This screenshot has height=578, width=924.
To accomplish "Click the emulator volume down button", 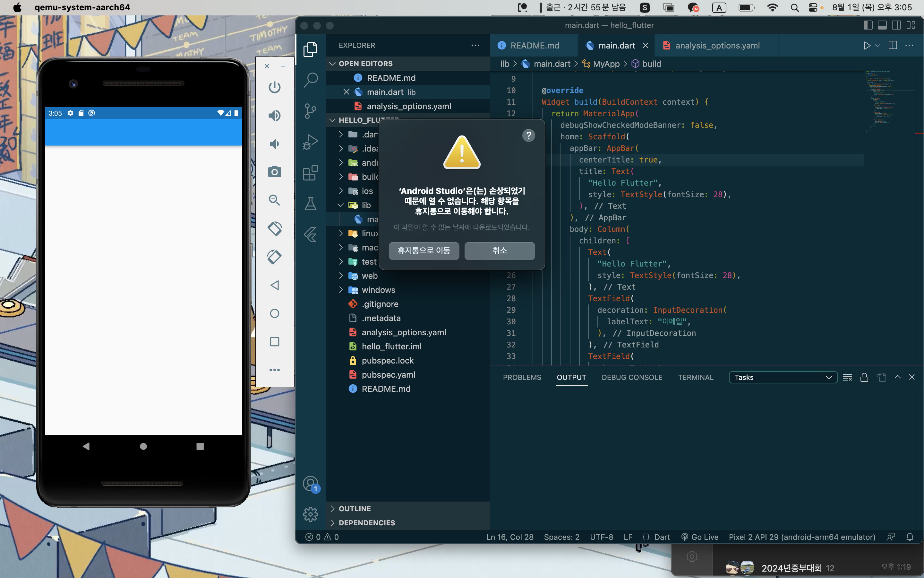I will (x=275, y=144).
